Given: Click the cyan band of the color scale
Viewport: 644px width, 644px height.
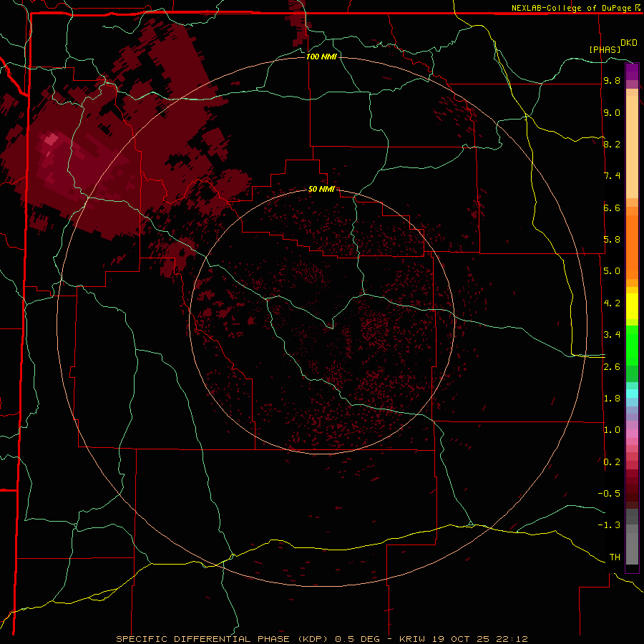Looking at the screenshot, I should click(x=632, y=394).
